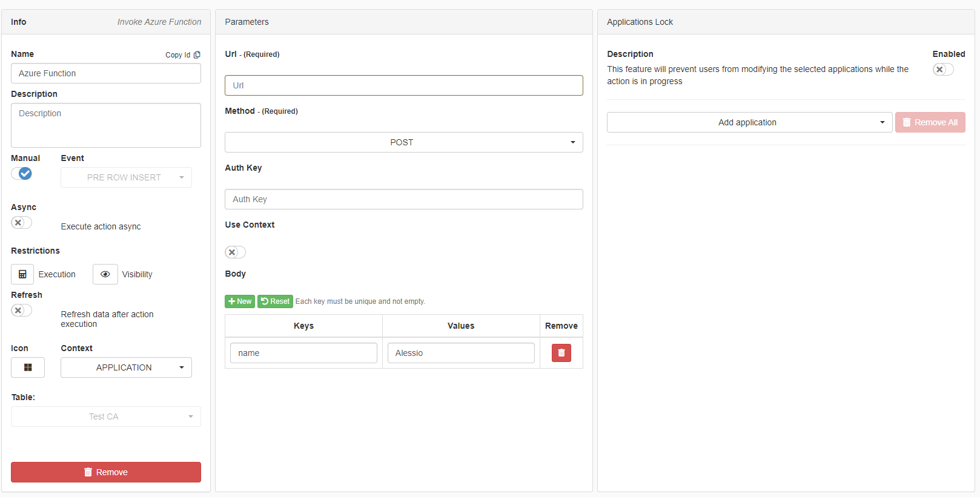This screenshot has height=497, width=980.
Task: Click the Copy Id clipboard icon
Action: (197, 54)
